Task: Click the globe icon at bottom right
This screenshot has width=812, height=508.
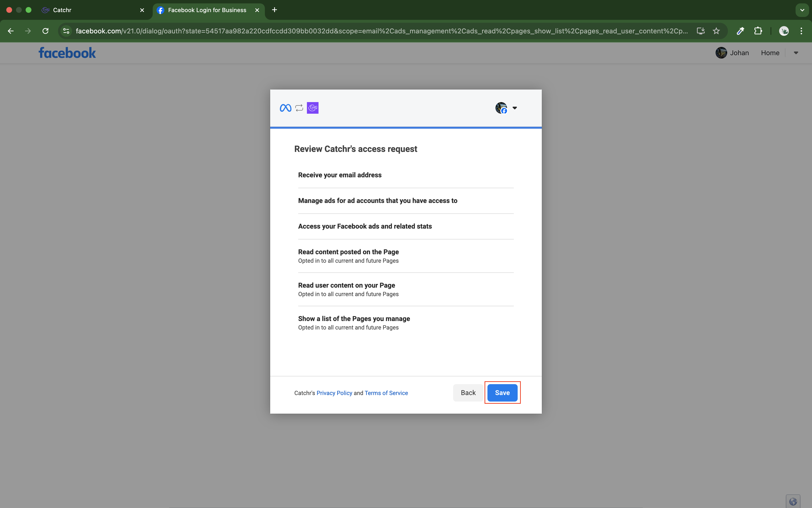Action: coord(793,502)
